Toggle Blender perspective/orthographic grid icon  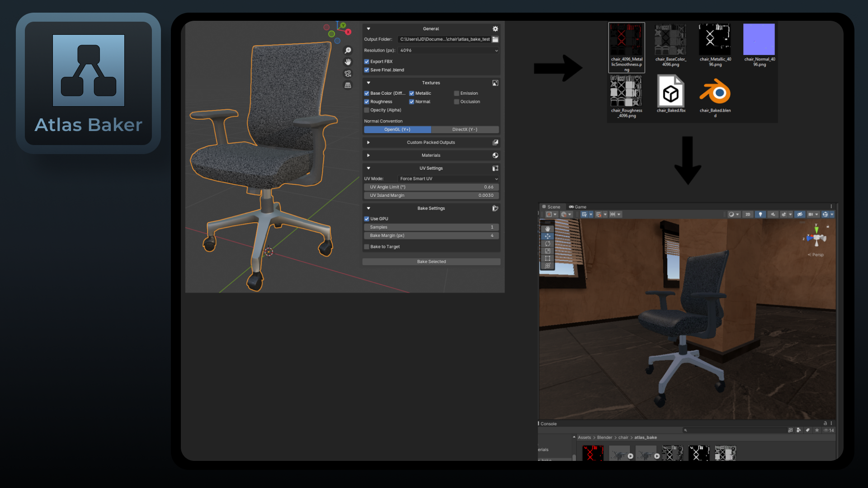[x=348, y=85]
